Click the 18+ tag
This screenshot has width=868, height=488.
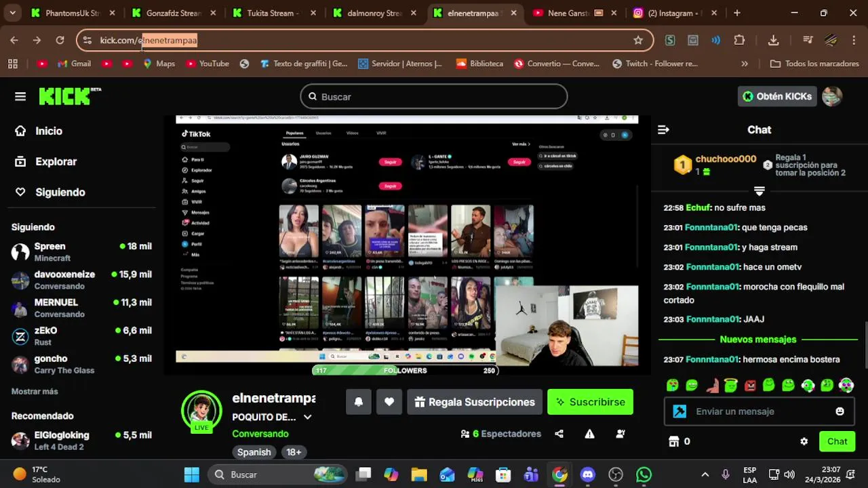294,452
